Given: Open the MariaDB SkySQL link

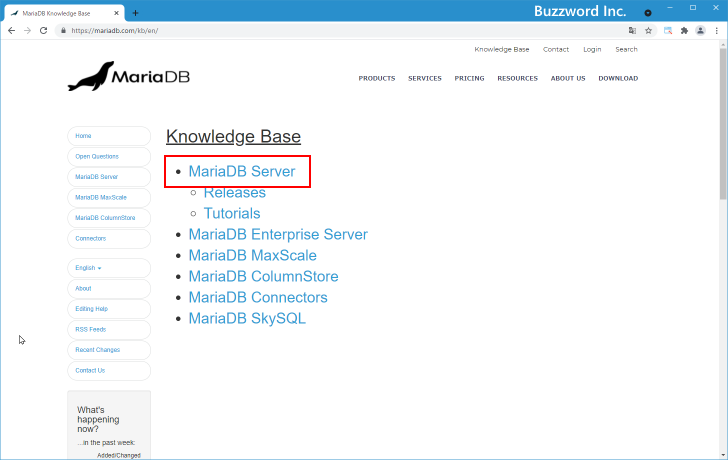Looking at the screenshot, I should [247, 319].
